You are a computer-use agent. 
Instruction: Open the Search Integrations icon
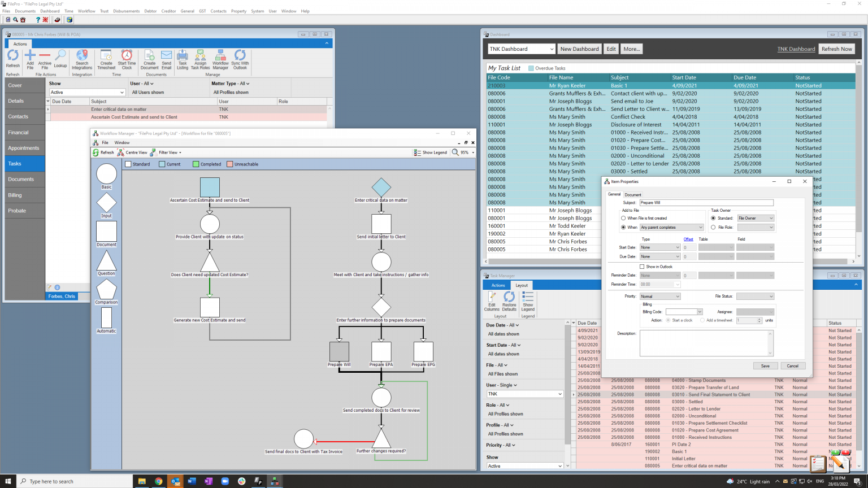click(82, 59)
